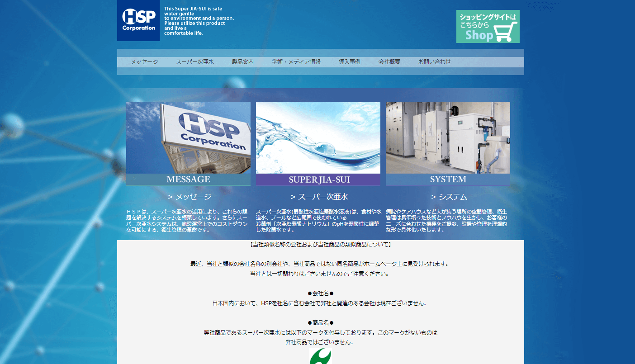The width and height of the screenshot is (635, 364).
Task: Click the description starting ＨＳＰは、スーパー次亜水の活用
Action: pyautogui.click(x=187, y=221)
